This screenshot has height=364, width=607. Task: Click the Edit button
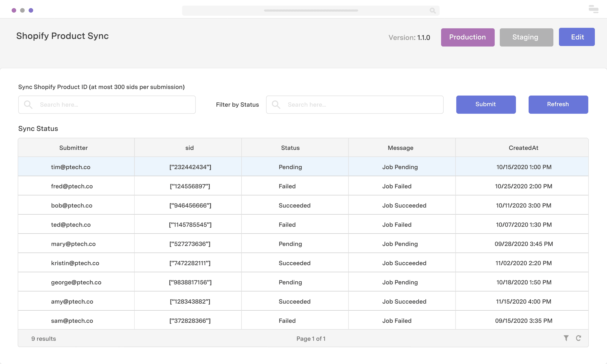[x=577, y=37]
